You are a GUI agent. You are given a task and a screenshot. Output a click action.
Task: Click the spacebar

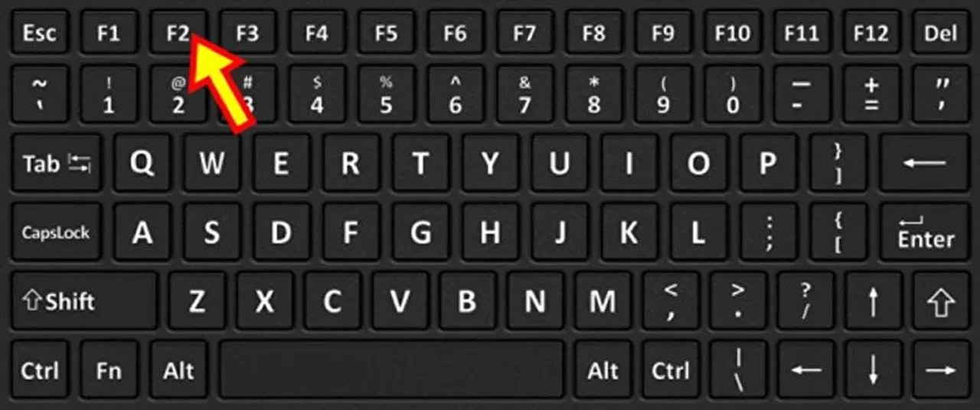[x=391, y=370]
